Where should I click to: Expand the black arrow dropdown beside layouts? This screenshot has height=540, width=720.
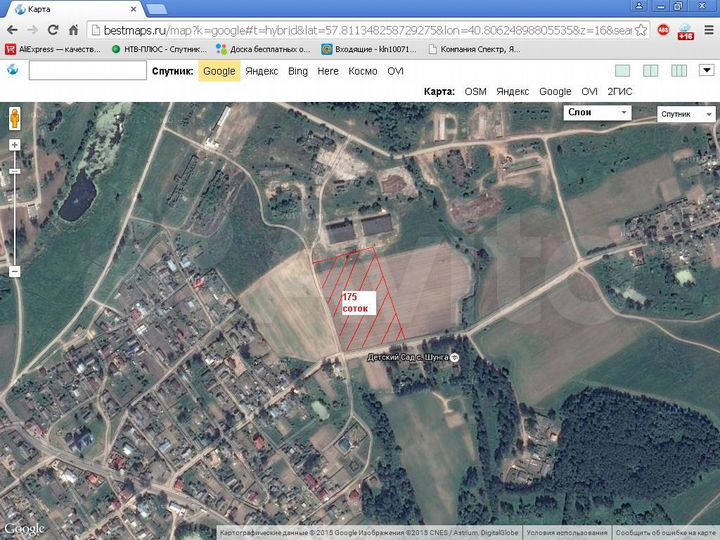(x=707, y=70)
